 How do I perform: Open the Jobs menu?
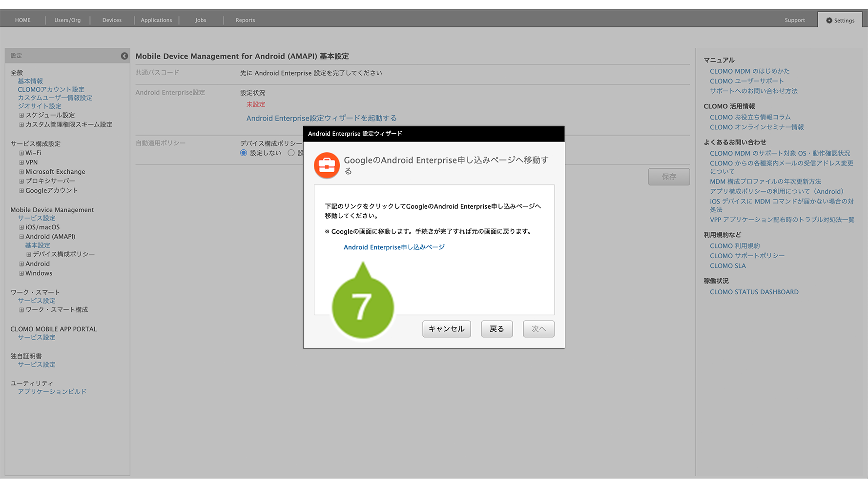tap(201, 20)
